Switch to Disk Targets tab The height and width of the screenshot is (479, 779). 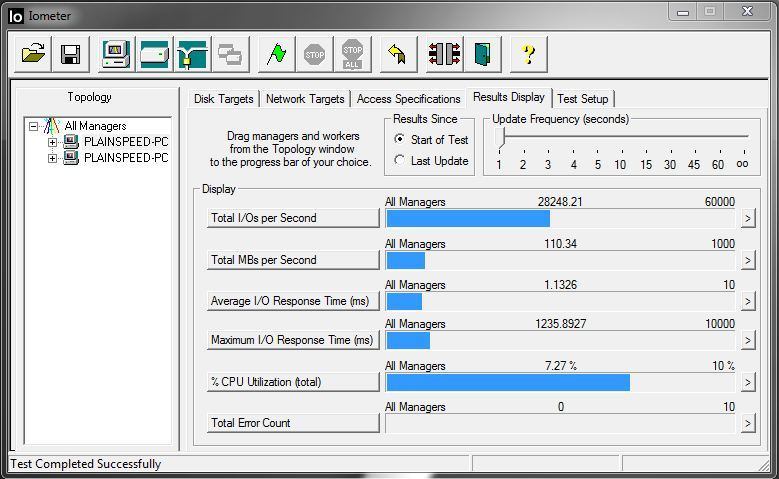coord(224,98)
